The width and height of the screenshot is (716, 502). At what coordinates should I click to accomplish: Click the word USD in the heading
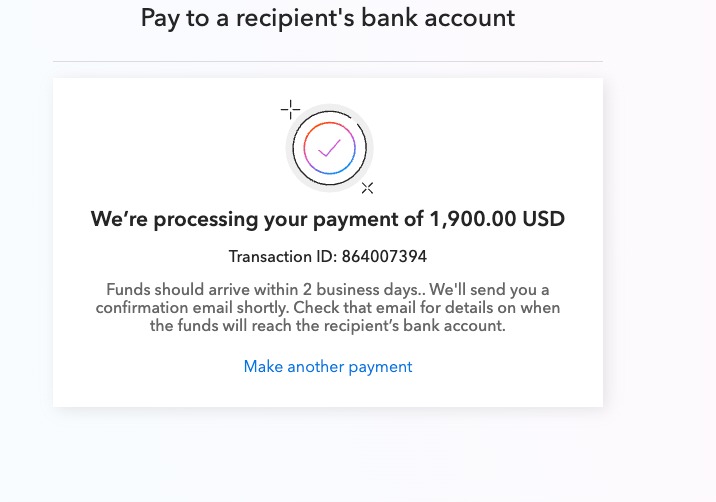(x=544, y=219)
